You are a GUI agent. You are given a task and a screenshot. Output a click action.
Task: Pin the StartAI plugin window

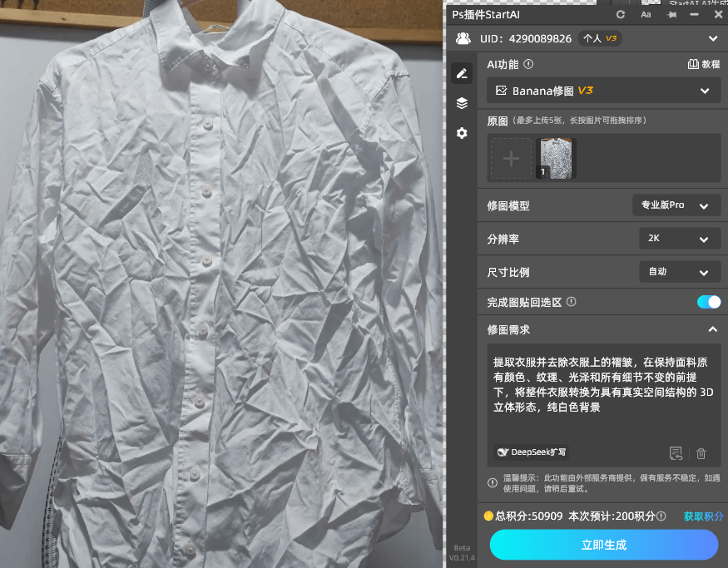pos(671,14)
